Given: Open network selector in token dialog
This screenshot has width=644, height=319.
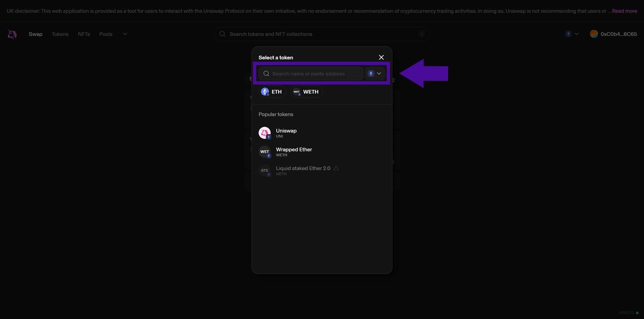Looking at the screenshot, I should point(375,73).
